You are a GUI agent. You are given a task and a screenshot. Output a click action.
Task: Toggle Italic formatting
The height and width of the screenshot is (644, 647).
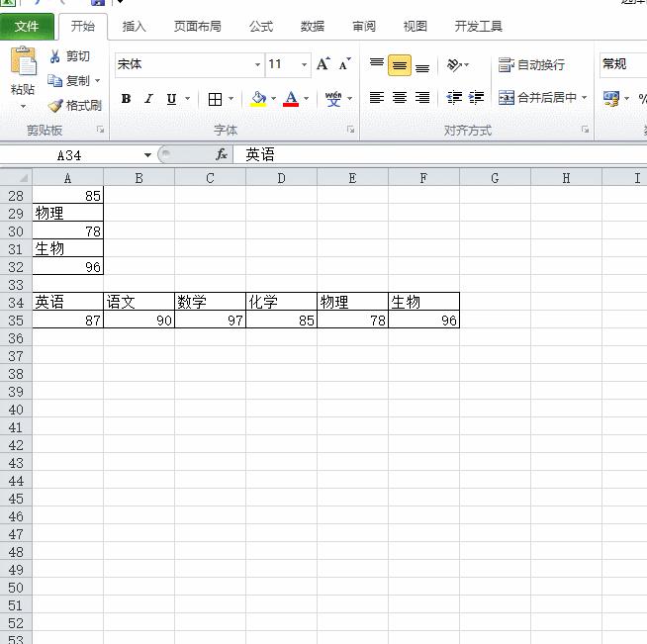[148, 99]
